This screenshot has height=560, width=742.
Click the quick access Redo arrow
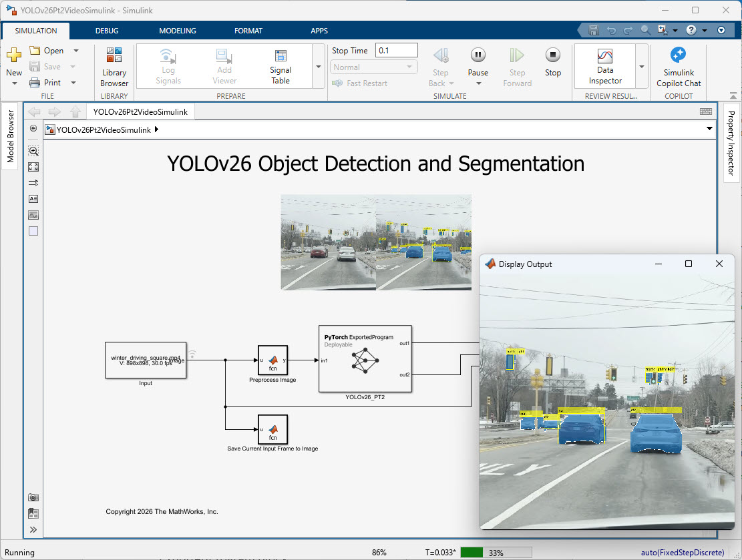pos(628,30)
